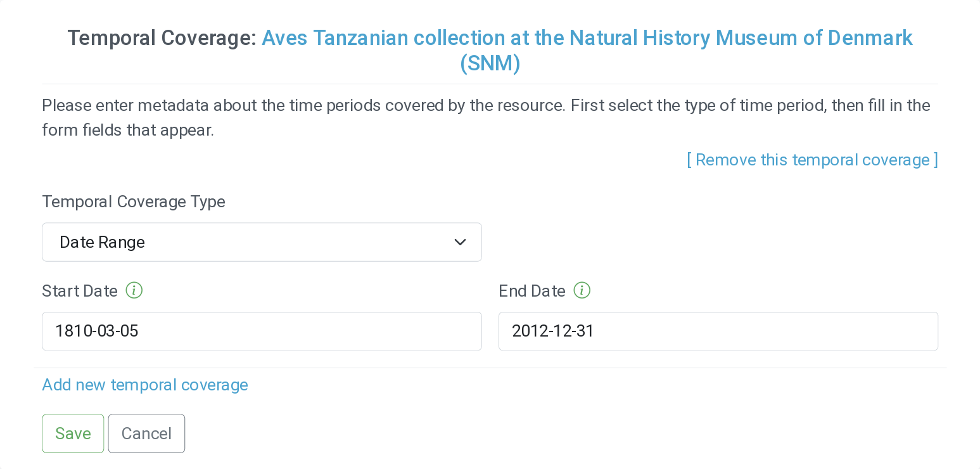The height and width of the screenshot is (469, 980).
Task: Cancel the temporal coverage changes
Action: coord(146,434)
